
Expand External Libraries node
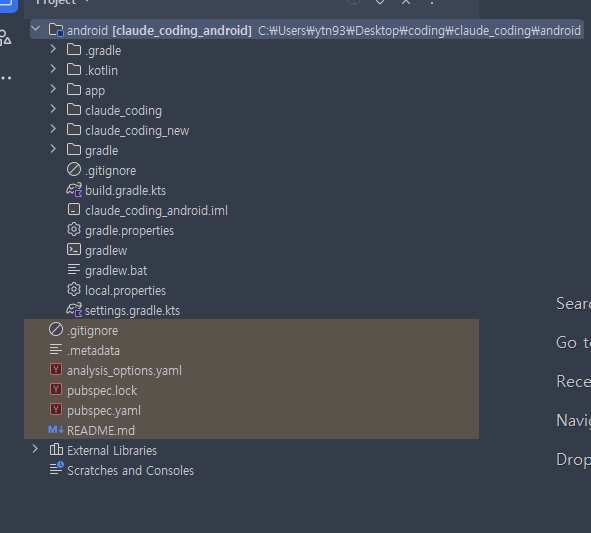pos(35,449)
